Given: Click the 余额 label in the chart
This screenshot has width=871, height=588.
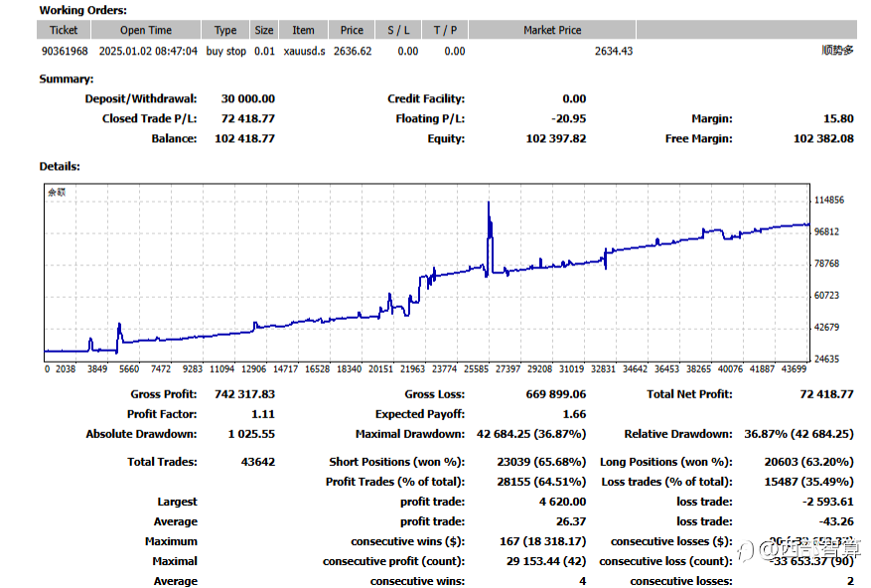Looking at the screenshot, I should coord(56,194).
